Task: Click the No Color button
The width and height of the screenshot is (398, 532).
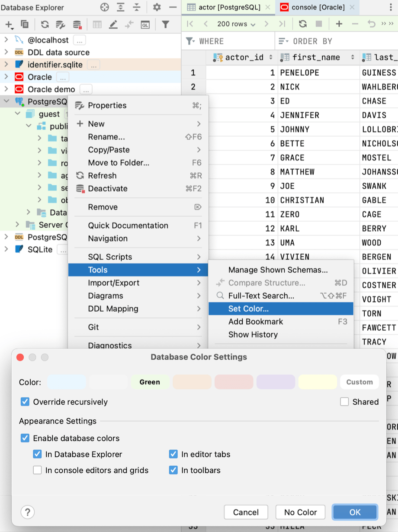Action: 300,512
